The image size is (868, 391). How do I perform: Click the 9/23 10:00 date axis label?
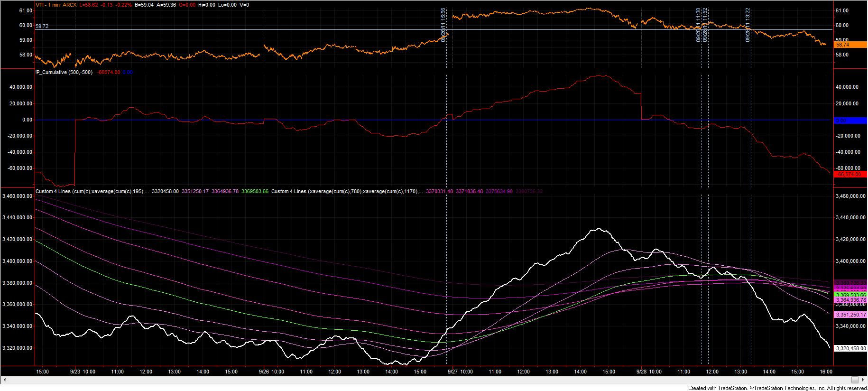click(x=83, y=372)
